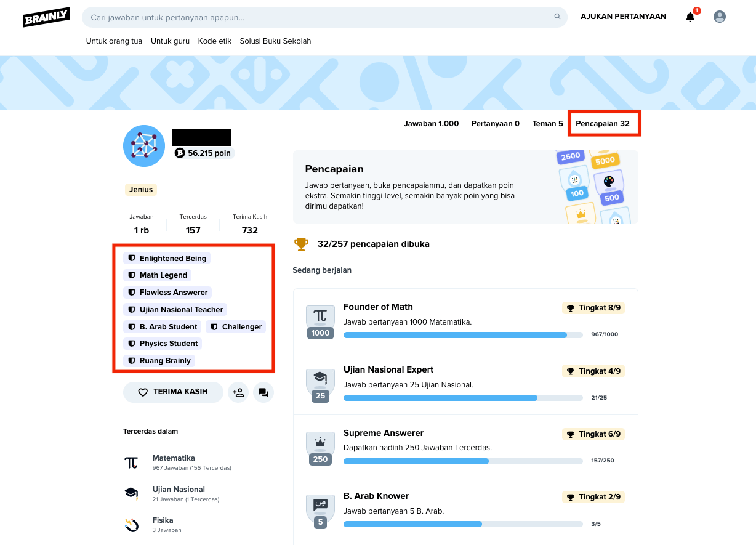The image size is (756, 545).
Task: Switch to the Pertanyaan 0 tab
Action: click(x=496, y=124)
